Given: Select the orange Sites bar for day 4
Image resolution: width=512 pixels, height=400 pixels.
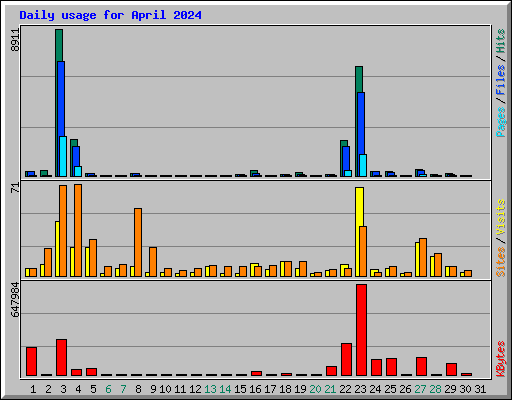Looking at the screenshot, I should click(x=78, y=230).
